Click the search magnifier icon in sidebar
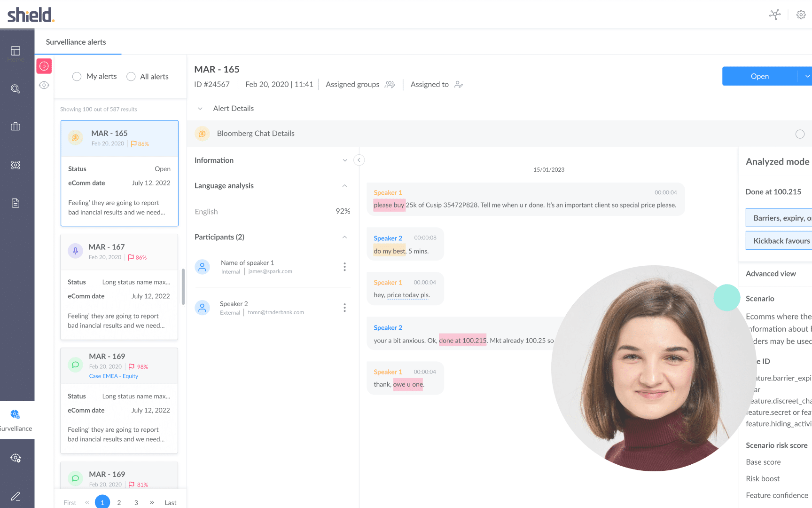812x508 pixels. click(x=16, y=89)
